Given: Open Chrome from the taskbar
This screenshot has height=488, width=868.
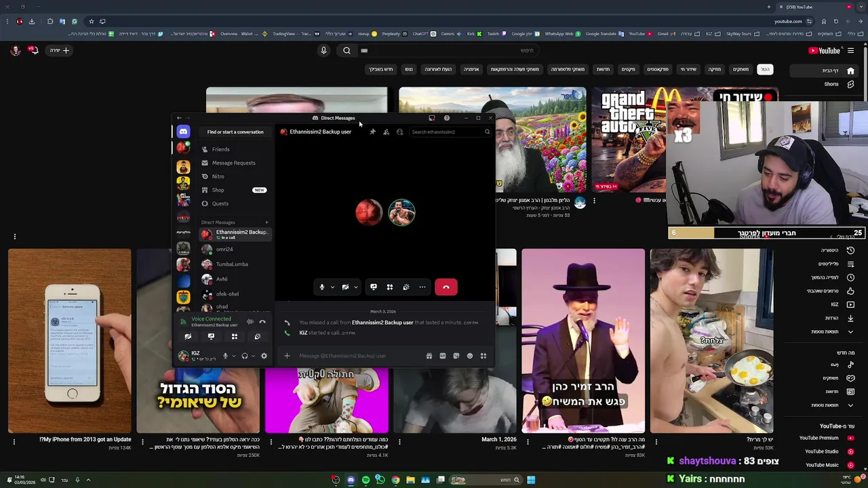Looking at the screenshot, I should pyautogui.click(x=395, y=480).
